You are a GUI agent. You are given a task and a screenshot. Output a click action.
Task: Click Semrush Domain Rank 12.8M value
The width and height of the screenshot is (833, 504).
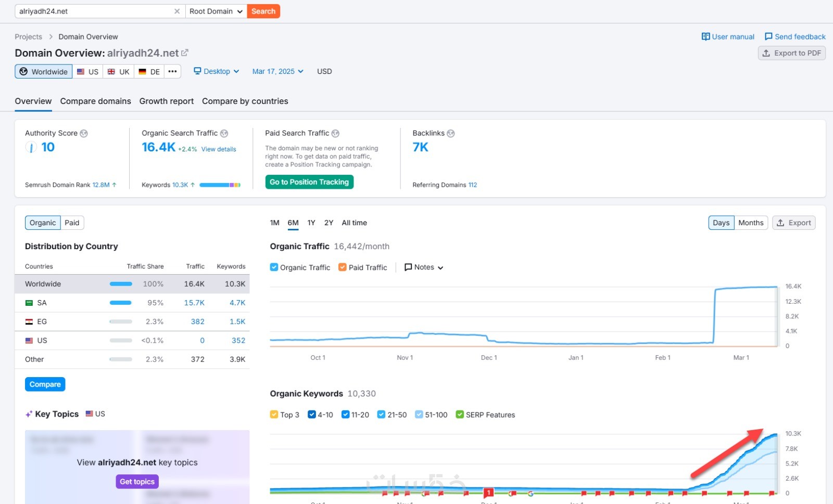[101, 185]
